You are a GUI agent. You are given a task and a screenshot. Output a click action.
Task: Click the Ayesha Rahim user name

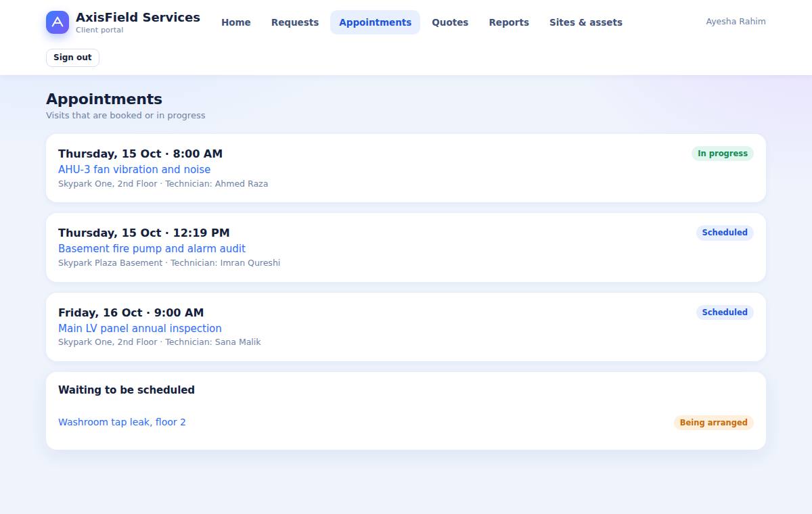pos(736,22)
